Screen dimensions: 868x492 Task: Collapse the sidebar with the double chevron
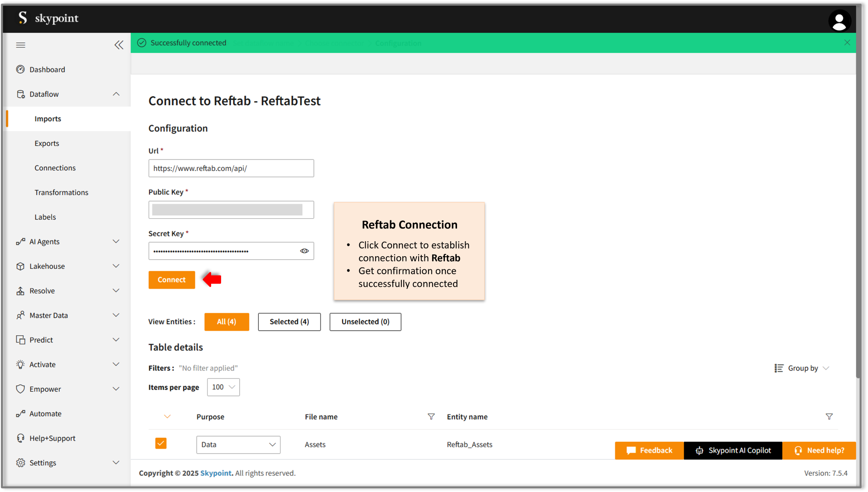tap(119, 45)
